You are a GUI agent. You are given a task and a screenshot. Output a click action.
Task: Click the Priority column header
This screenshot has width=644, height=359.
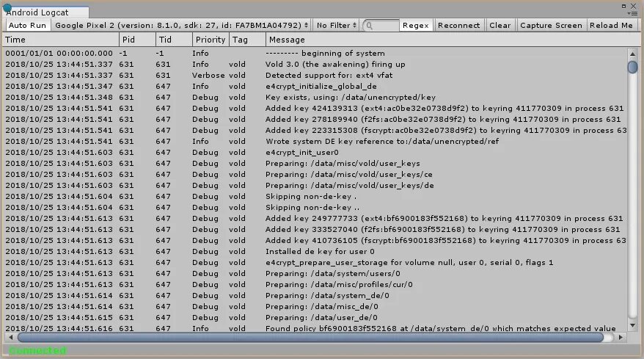point(211,40)
